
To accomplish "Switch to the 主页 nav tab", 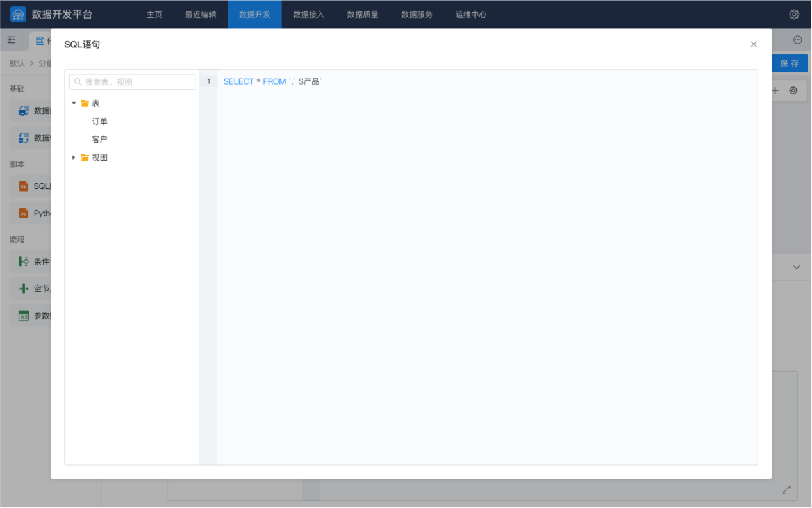I will [154, 14].
